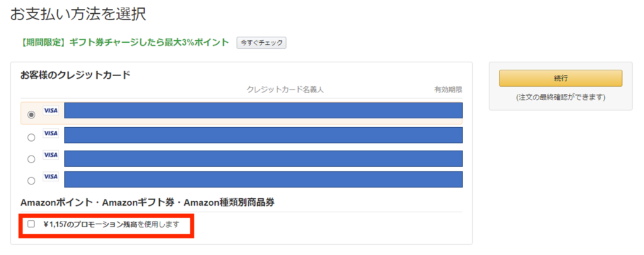
Task: Click the blue details bar of fourth card
Action: tap(264, 179)
